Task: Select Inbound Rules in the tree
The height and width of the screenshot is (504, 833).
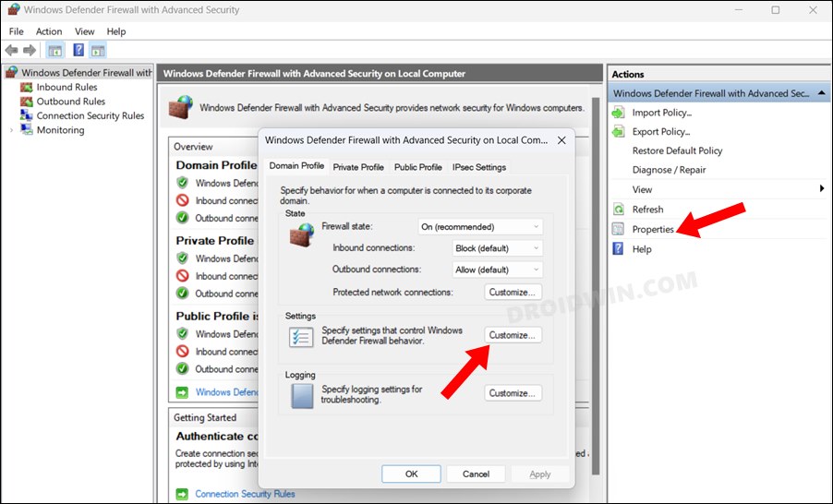Action: click(x=66, y=87)
